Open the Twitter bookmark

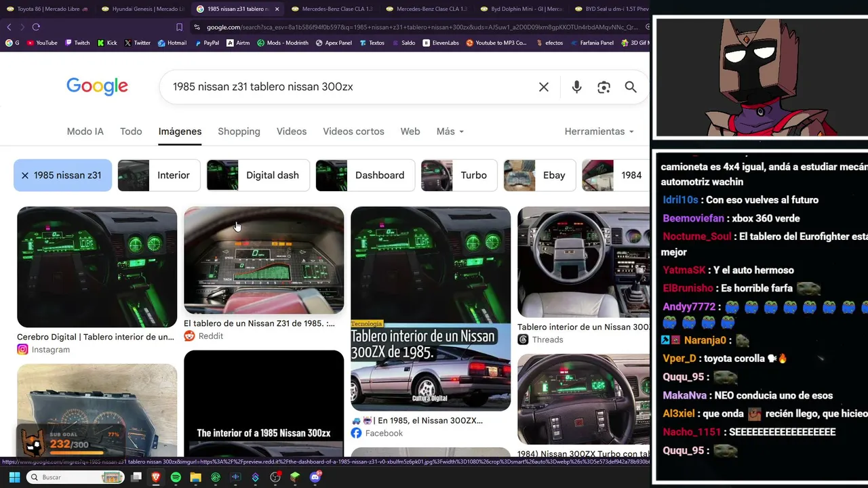138,43
